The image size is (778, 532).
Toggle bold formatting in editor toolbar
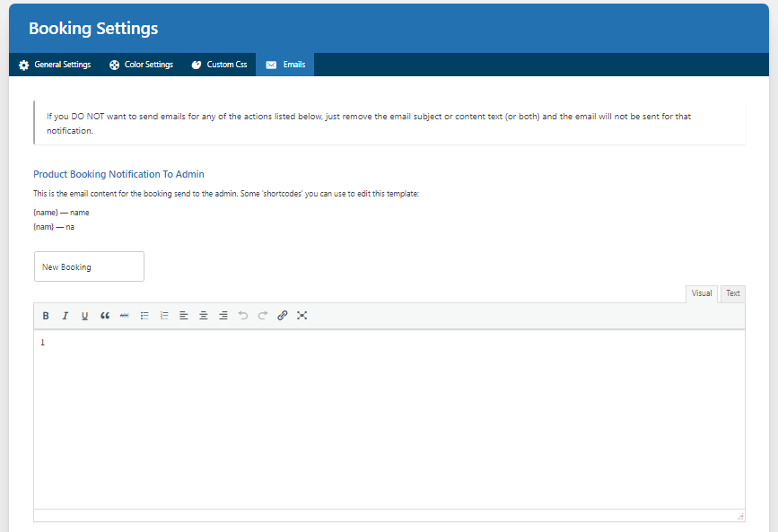pyautogui.click(x=46, y=316)
